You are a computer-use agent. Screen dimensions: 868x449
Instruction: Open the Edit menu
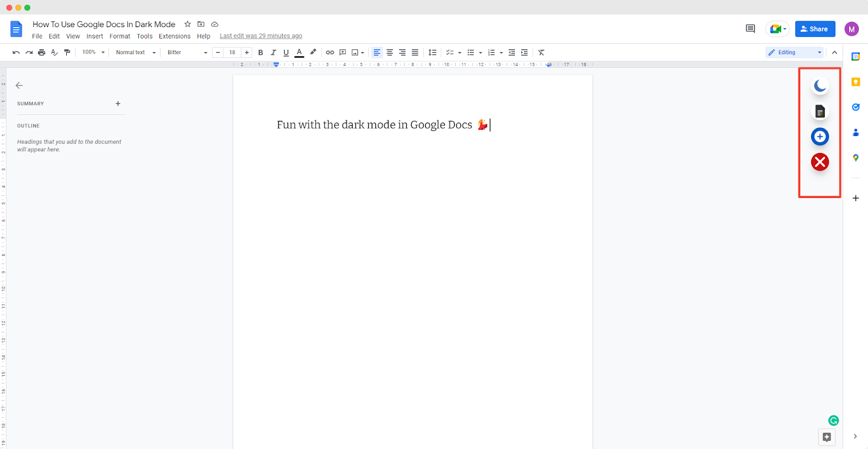pyautogui.click(x=54, y=36)
